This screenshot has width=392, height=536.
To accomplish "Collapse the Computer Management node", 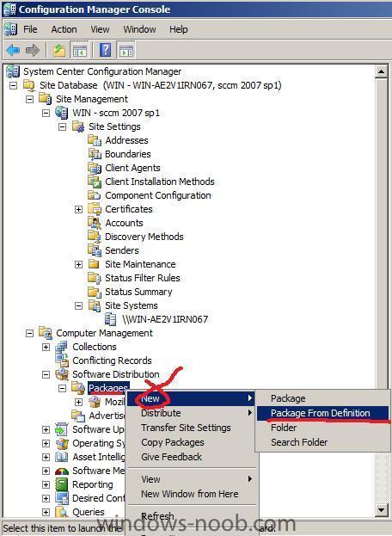I will click(x=30, y=333).
